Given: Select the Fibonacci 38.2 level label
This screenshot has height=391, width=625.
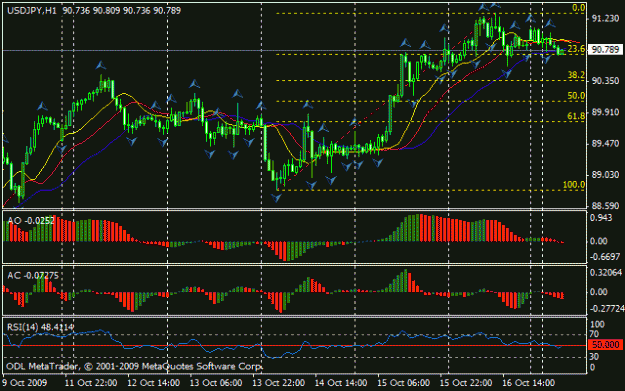Looking at the screenshot, I should (576, 75).
